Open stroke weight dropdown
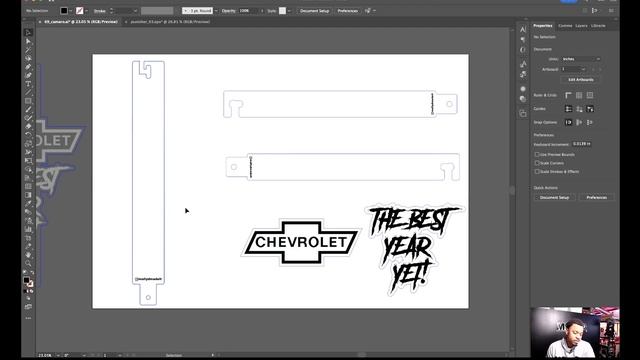 (135, 11)
